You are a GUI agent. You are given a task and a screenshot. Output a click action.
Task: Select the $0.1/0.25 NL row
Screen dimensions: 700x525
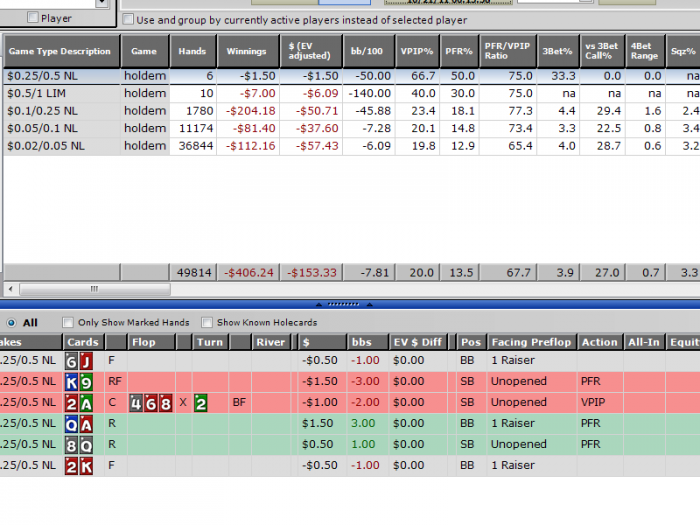point(352,111)
